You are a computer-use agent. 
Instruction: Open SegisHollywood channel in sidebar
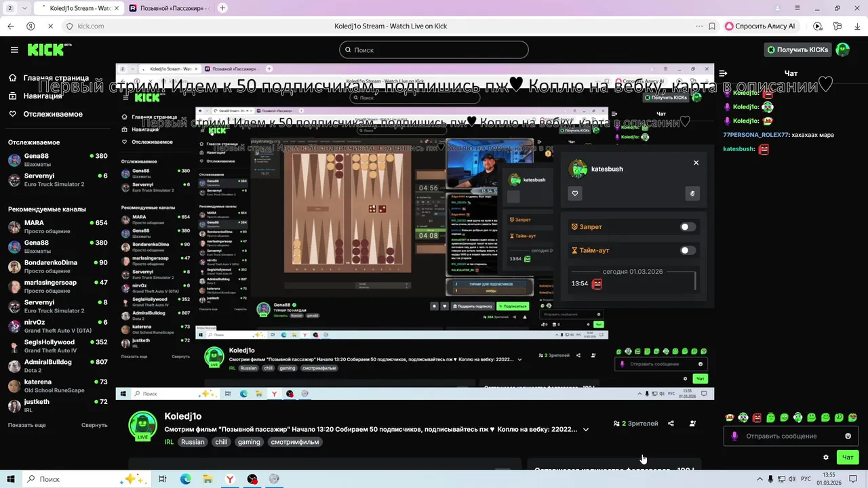tap(58, 346)
